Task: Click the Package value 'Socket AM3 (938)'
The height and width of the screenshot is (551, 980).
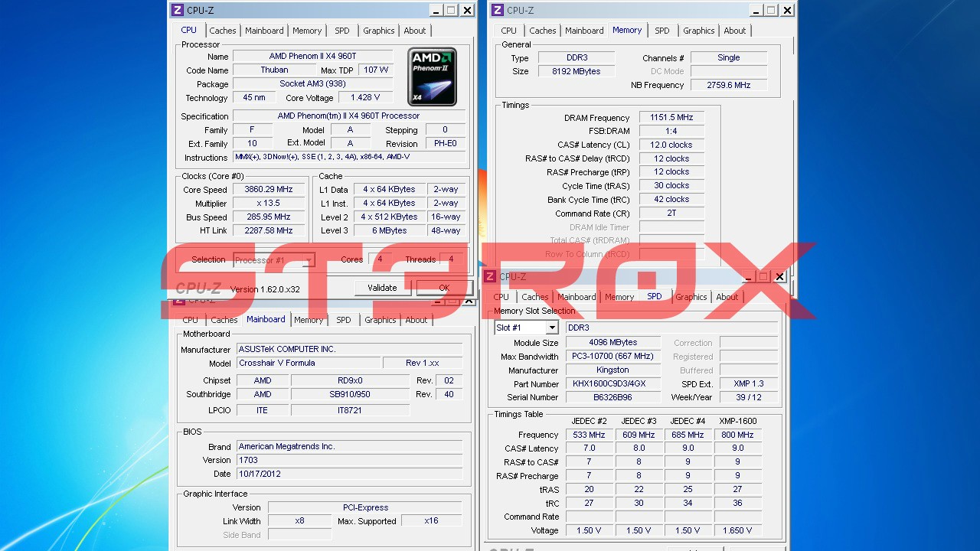Action: click(312, 83)
